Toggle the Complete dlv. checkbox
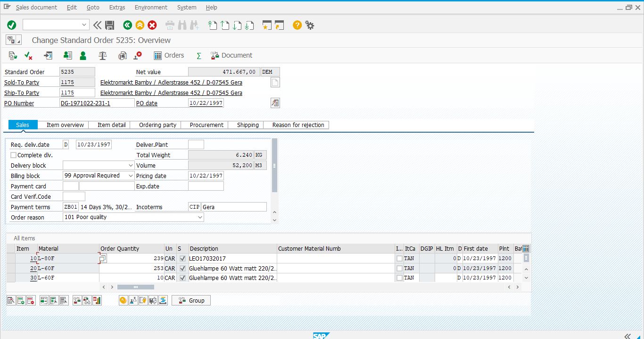Screen dimensions: 644x339 [x=14, y=155]
